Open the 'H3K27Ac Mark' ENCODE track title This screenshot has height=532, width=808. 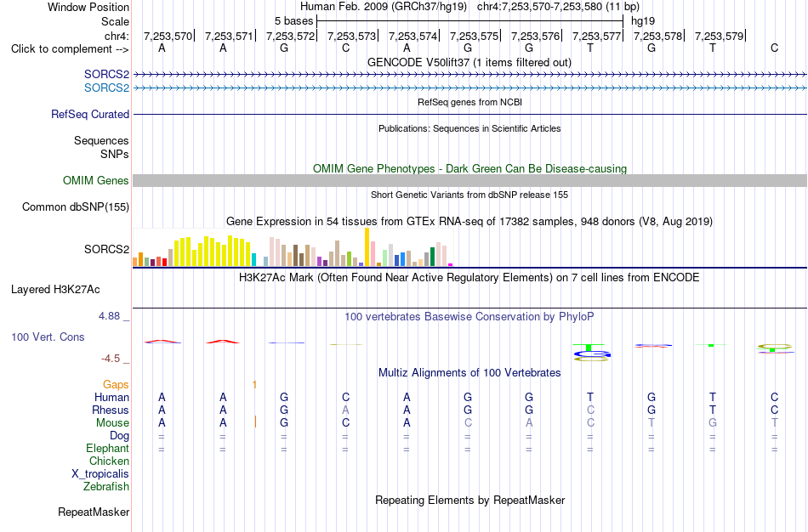coord(469,278)
